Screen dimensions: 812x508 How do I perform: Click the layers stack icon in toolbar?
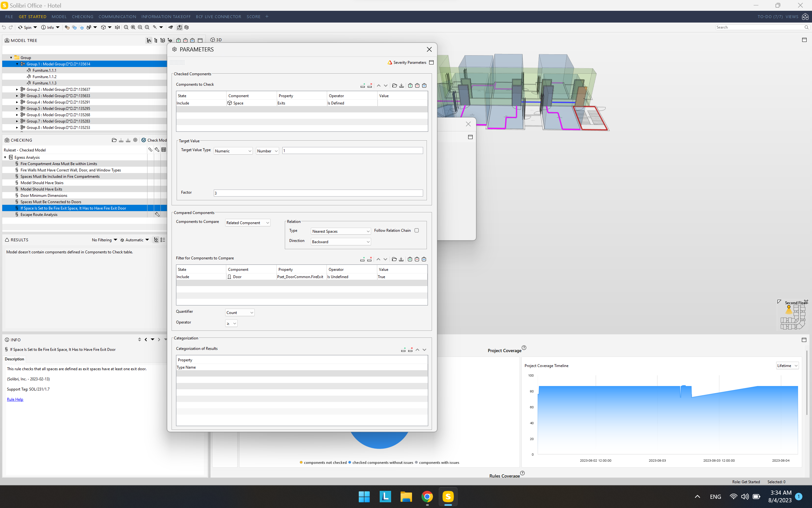[x=187, y=27]
